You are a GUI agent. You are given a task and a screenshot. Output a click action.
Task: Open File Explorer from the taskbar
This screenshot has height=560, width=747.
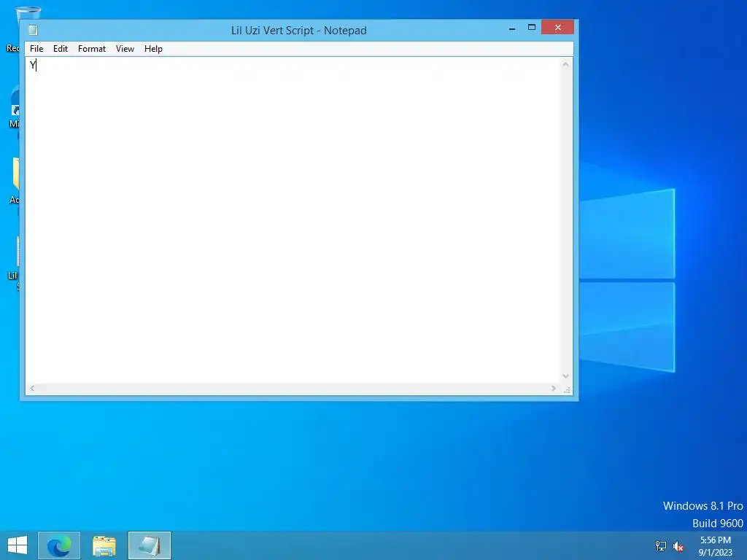click(104, 545)
